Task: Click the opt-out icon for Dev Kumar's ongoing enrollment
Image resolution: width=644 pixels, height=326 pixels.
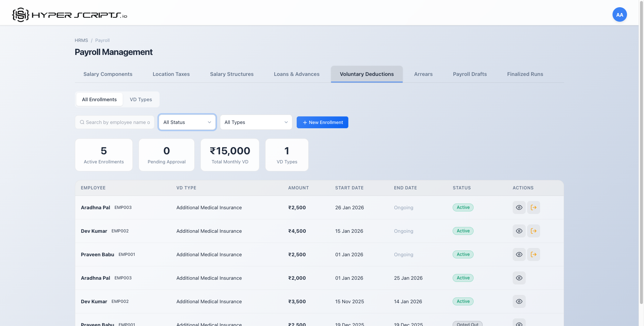Action: [x=534, y=231]
